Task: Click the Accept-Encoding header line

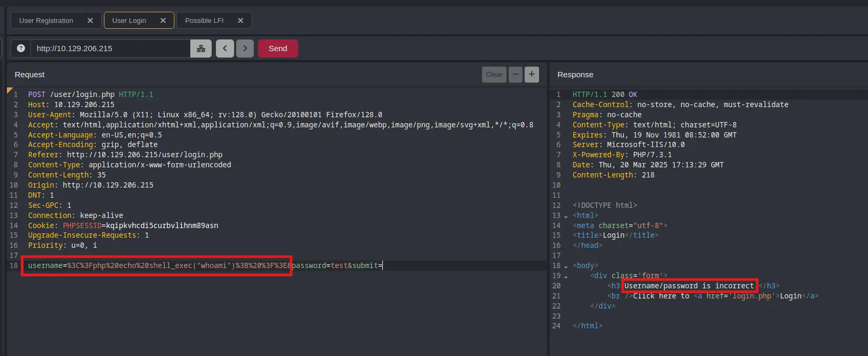Action: pyautogui.click(x=93, y=144)
